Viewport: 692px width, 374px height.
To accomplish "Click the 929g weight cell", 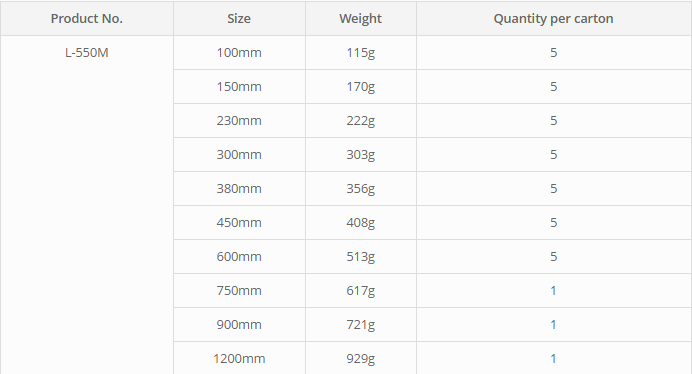I will pyautogui.click(x=361, y=358).
